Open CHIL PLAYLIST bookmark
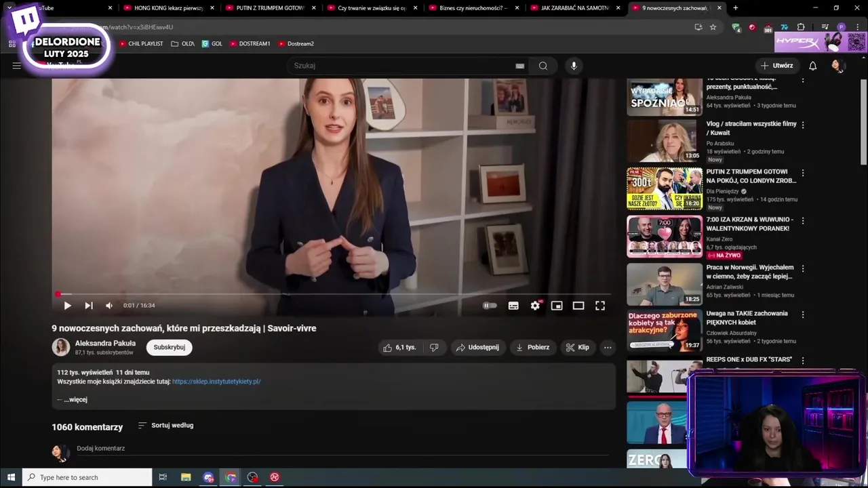868x488 pixels. click(141, 43)
